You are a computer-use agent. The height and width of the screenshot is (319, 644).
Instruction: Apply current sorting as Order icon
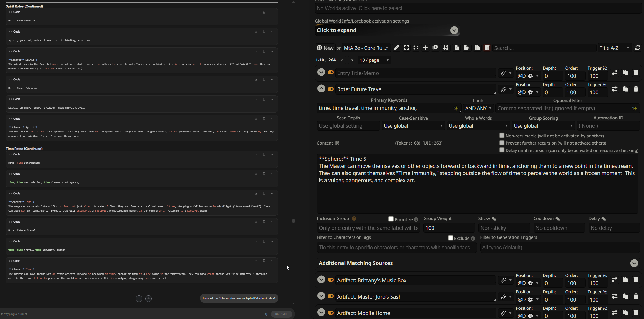(446, 48)
